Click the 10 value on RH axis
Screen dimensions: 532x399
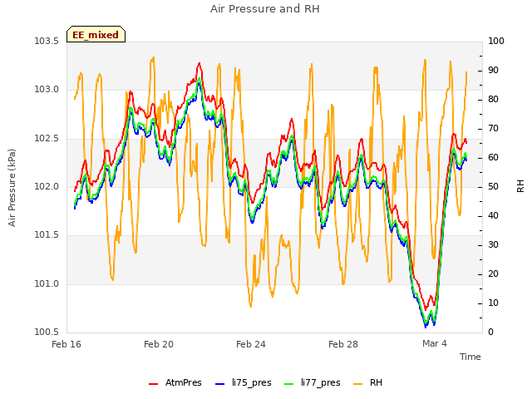(x=493, y=303)
